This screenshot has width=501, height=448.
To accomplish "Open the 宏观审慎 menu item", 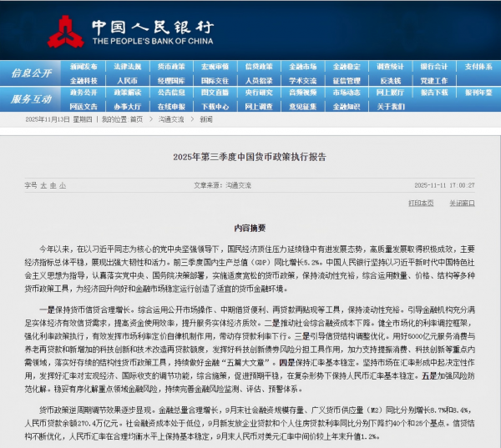I will point(215,67).
